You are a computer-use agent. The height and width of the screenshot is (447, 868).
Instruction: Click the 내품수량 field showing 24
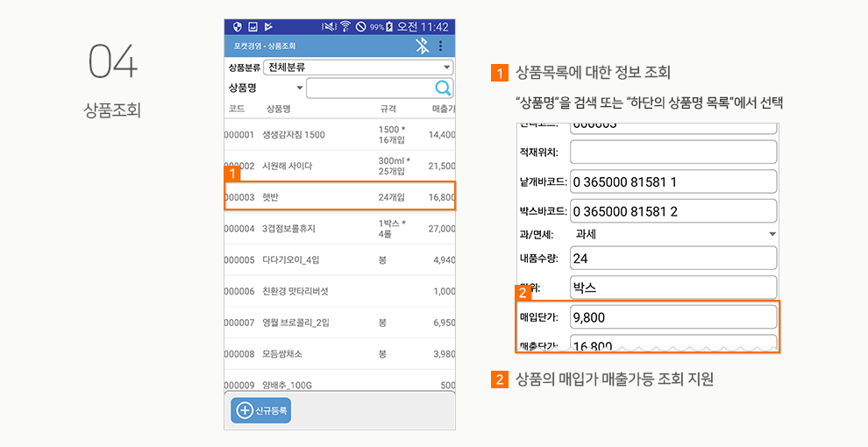[x=673, y=259]
